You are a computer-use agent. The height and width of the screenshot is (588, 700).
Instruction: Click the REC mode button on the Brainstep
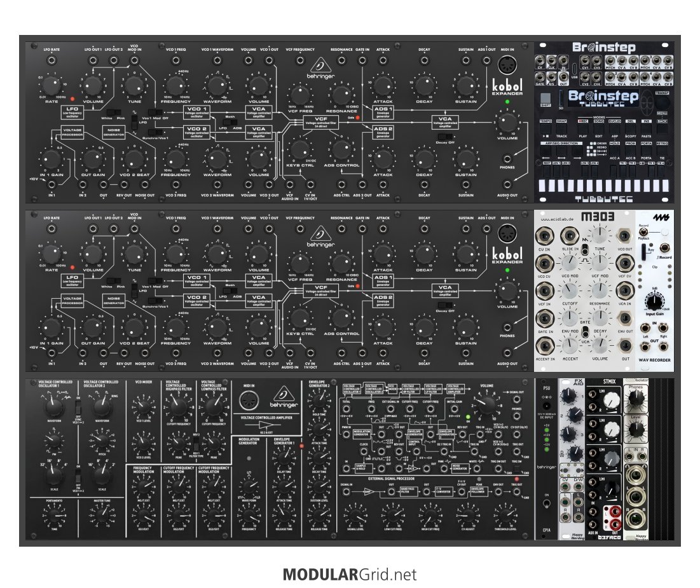click(583, 128)
